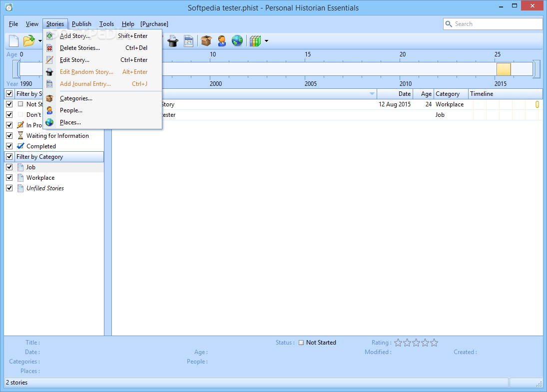Click the Unfiled Stories document icon
The width and height of the screenshot is (547, 392).
(20, 188)
